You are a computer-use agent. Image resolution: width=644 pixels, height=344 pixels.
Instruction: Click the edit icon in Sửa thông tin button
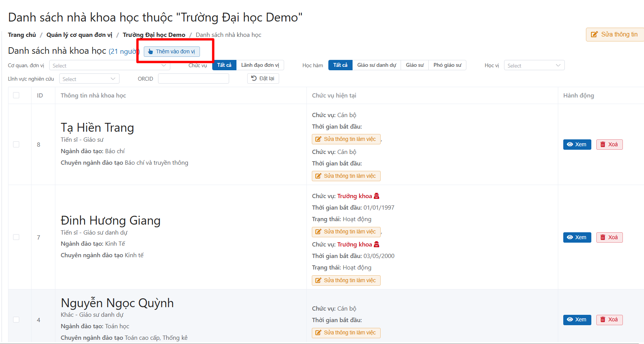[x=594, y=35]
